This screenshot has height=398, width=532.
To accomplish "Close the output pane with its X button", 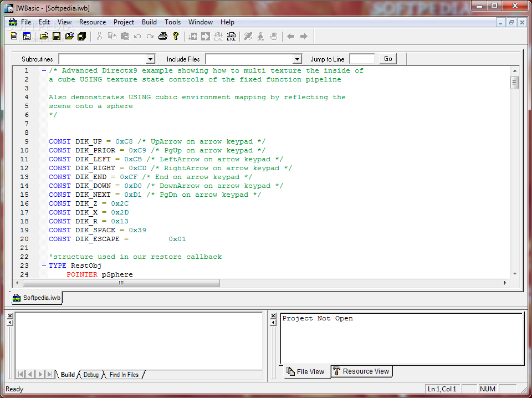I will coord(10,315).
